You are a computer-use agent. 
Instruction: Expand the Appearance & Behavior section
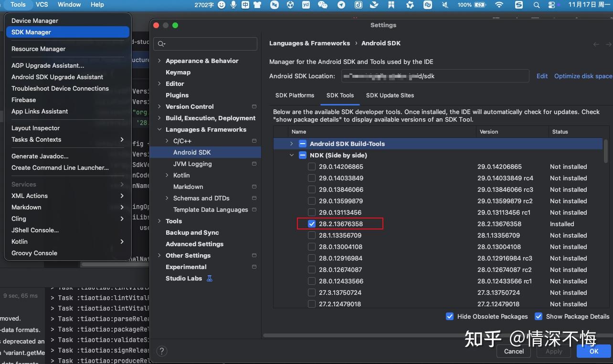159,61
